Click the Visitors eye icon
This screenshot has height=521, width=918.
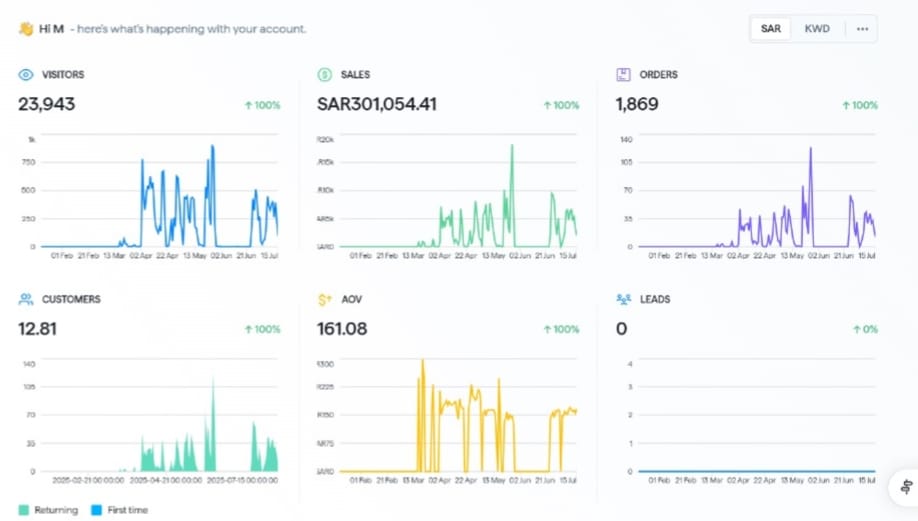tap(26, 75)
